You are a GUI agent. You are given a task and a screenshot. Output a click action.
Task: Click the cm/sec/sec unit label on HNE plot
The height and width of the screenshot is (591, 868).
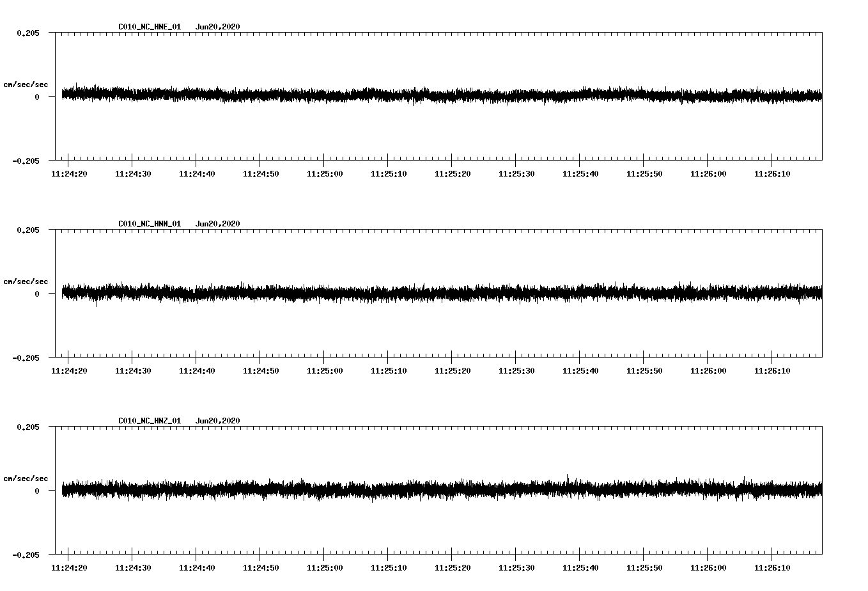coord(26,84)
